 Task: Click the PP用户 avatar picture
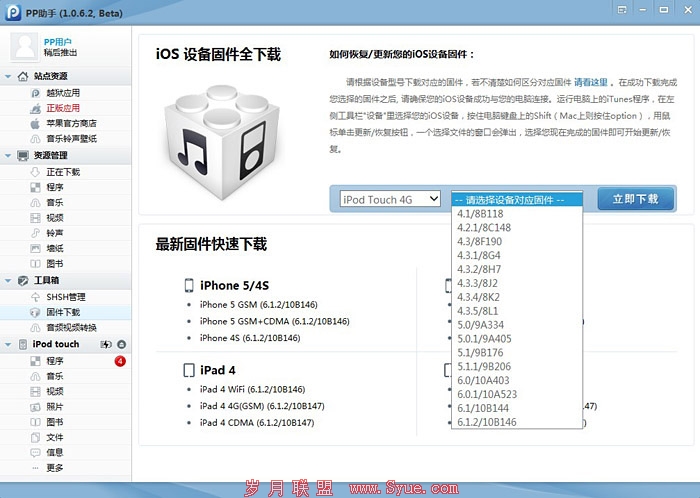tap(24, 47)
